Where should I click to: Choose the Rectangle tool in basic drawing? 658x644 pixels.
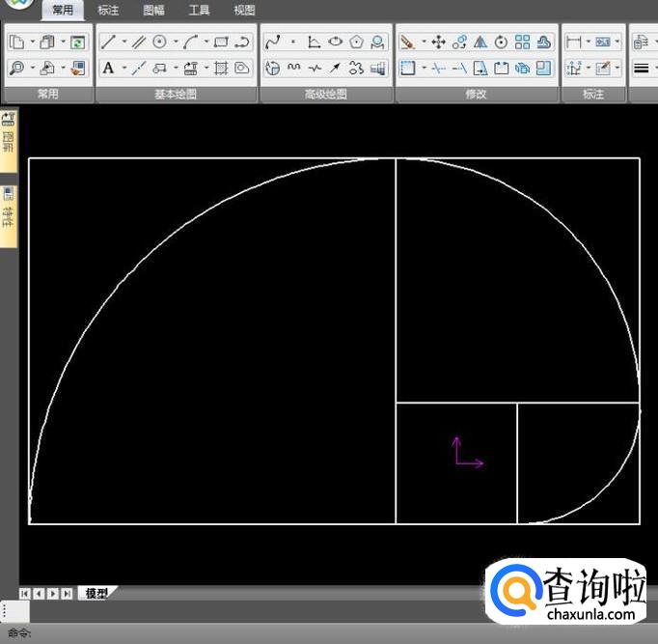(221, 42)
